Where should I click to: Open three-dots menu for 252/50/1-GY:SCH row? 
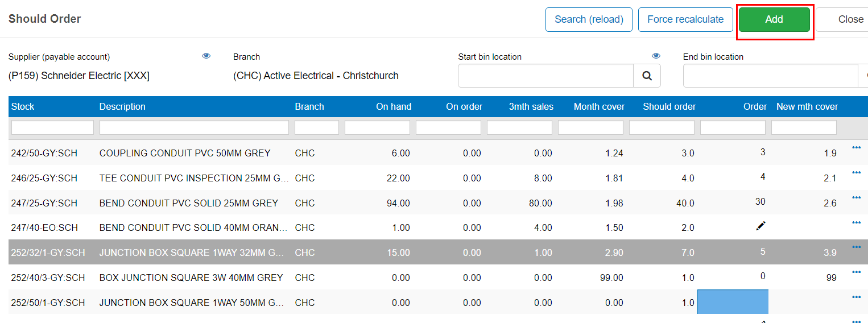click(857, 297)
